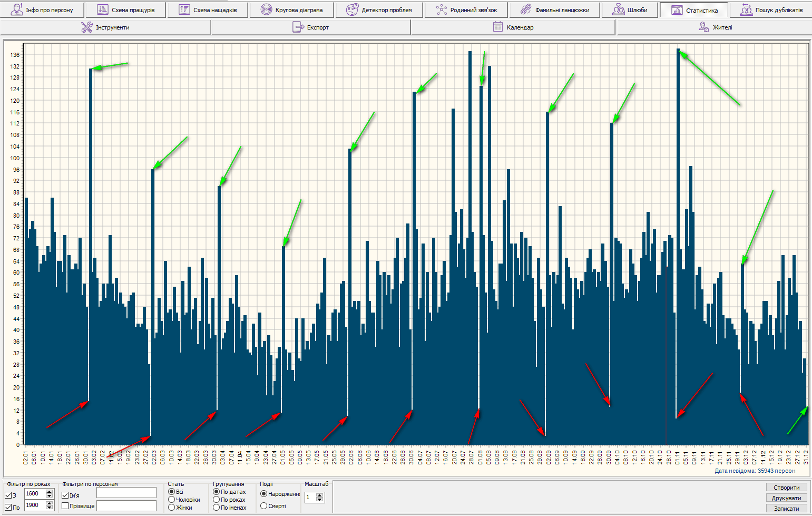The height and width of the screenshot is (516, 812).
Task: Open the 'Схема пращурів' ancestors chart icon
Action: (x=103, y=9)
